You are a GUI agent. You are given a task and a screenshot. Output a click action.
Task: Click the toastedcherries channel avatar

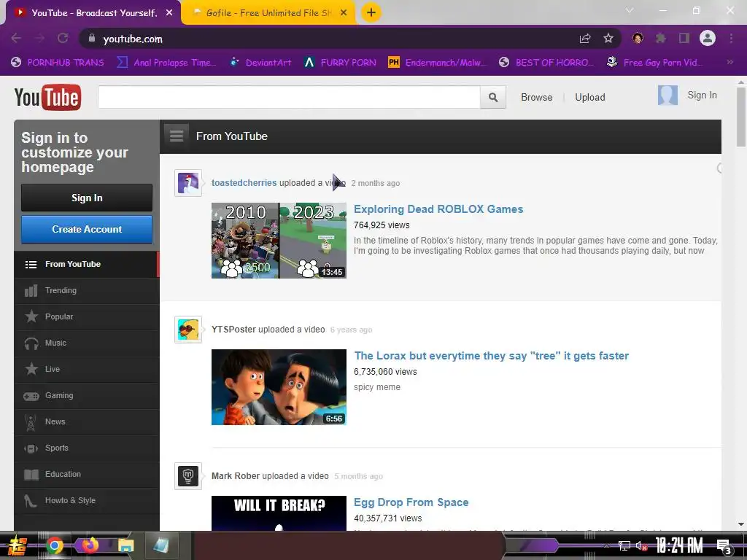point(188,183)
